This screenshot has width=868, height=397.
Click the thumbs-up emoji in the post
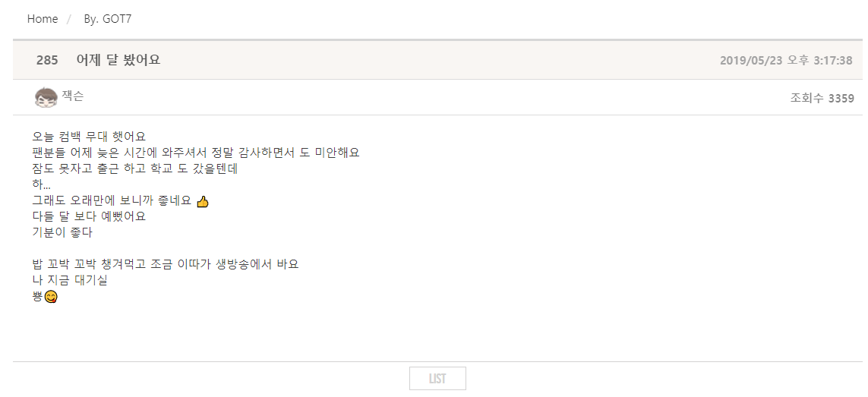[202, 201]
